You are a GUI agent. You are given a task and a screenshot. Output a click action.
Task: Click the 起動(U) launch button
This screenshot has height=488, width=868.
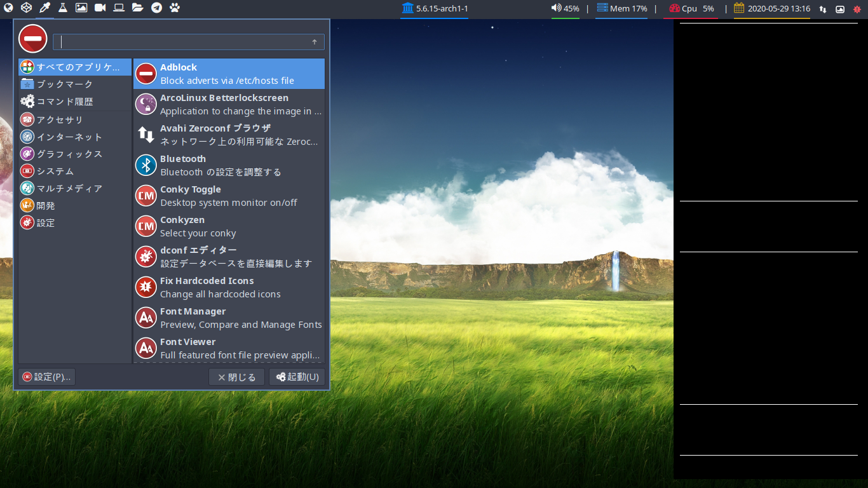(297, 377)
